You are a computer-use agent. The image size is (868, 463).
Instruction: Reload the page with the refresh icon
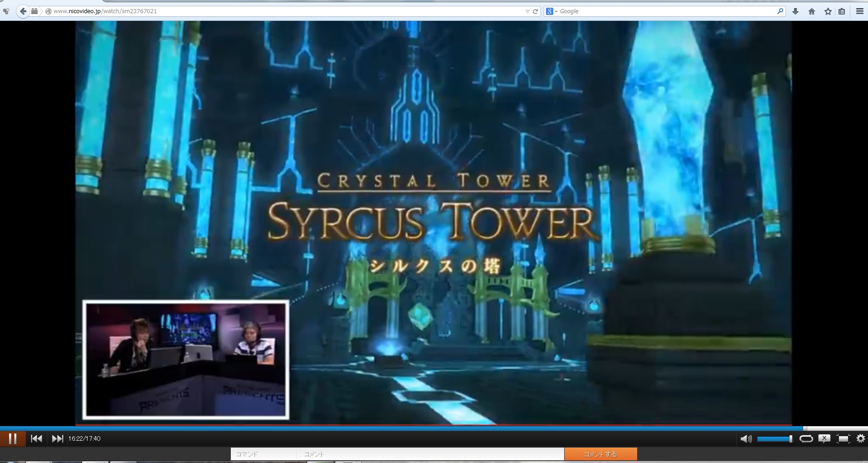pyautogui.click(x=535, y=11)
